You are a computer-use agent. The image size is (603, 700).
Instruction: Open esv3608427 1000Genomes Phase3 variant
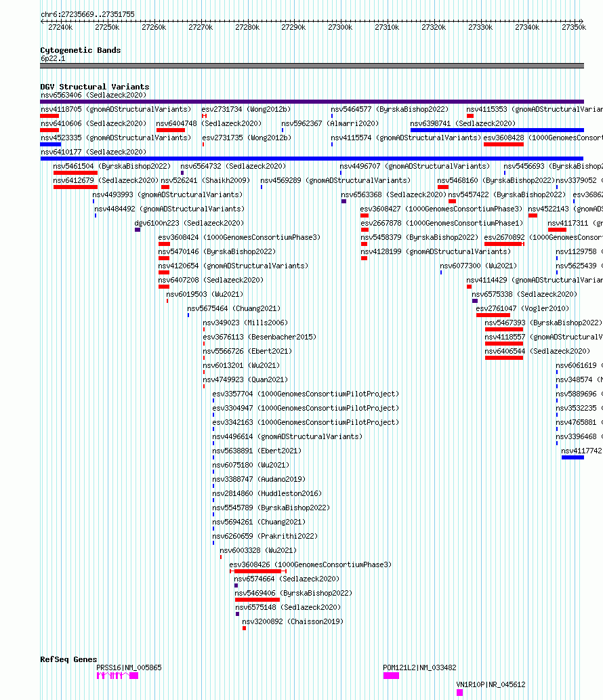click(x=441, y=209)
